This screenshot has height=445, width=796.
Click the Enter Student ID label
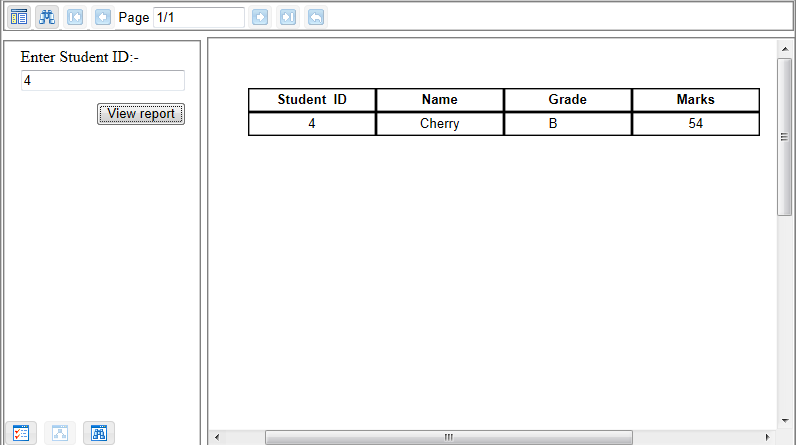click(x=80, y=57)
